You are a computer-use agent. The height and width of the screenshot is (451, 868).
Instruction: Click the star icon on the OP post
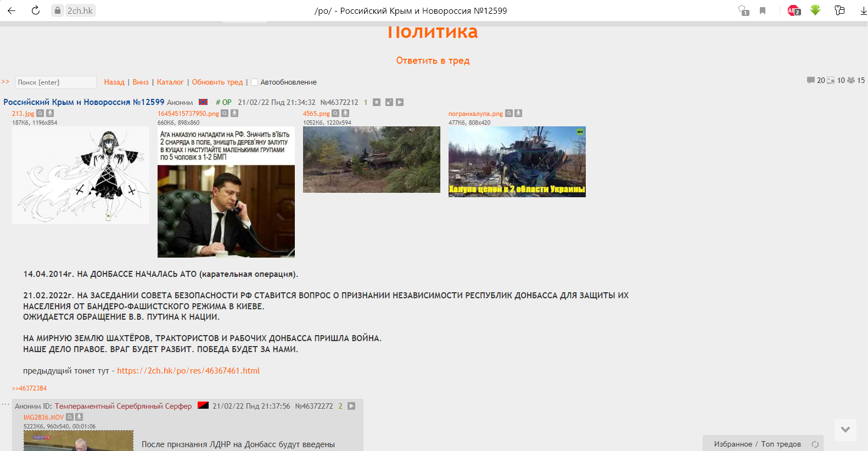[377, 102]
